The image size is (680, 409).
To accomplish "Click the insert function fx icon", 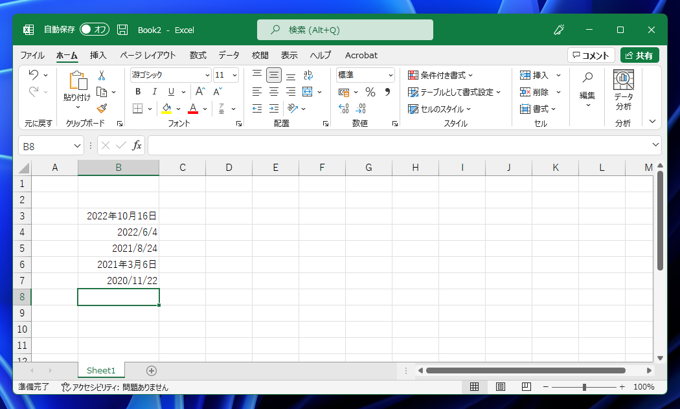I will point(137,146).
